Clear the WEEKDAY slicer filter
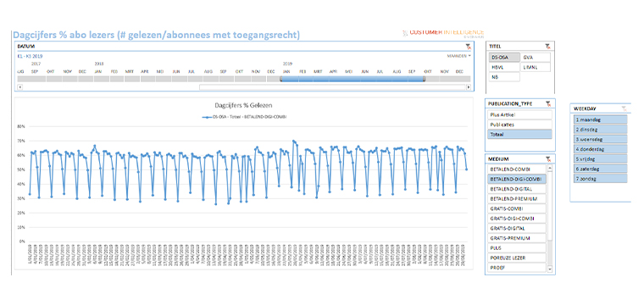This screenshot has width=644, height=305. tap(624, 108)
